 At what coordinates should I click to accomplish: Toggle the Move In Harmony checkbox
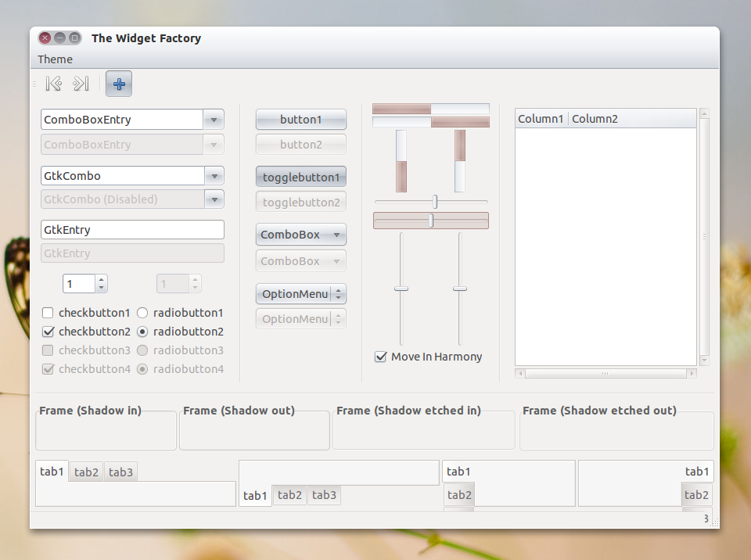tap(380, 357)
